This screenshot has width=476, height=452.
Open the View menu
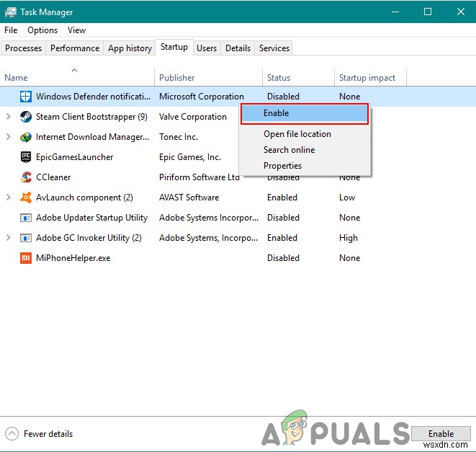pos(76,30)
